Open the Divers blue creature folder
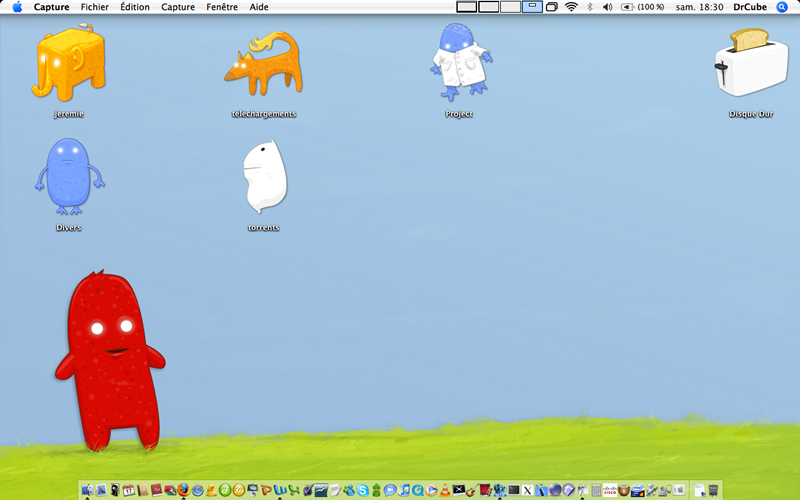Screen dimensions: 800x500 [x=69, y=177]
